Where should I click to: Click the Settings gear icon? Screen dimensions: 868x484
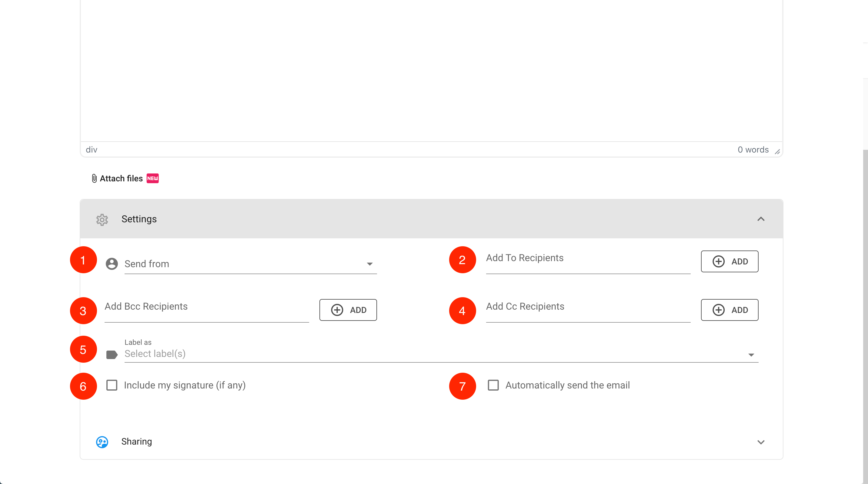coord(102,220)
